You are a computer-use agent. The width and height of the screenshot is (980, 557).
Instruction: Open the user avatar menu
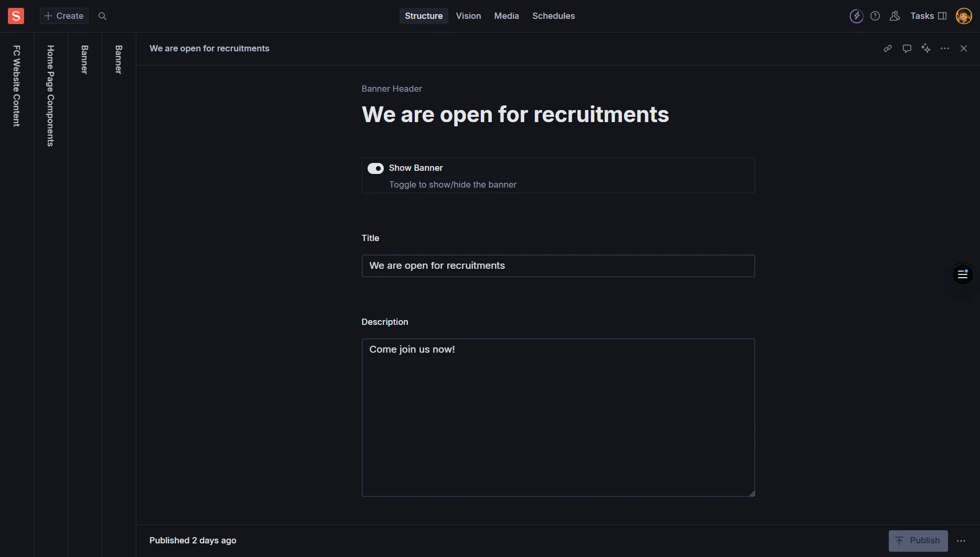(963, 16)
